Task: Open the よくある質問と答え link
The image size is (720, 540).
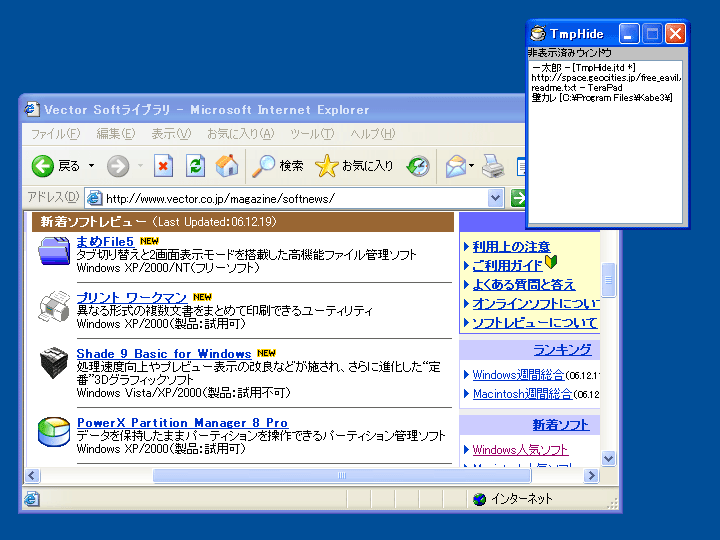Action: [x=523, y=285]
